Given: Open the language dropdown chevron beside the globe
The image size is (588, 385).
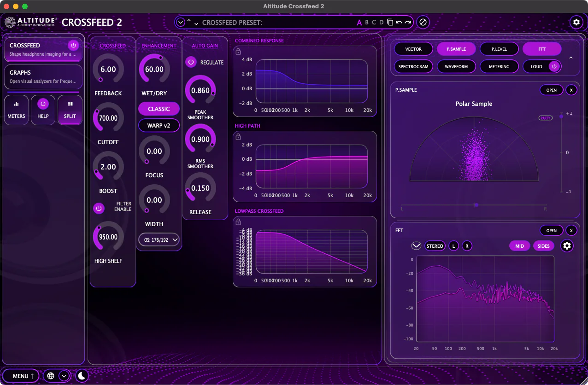Looking at the screenshot, I should coord(64,376).
